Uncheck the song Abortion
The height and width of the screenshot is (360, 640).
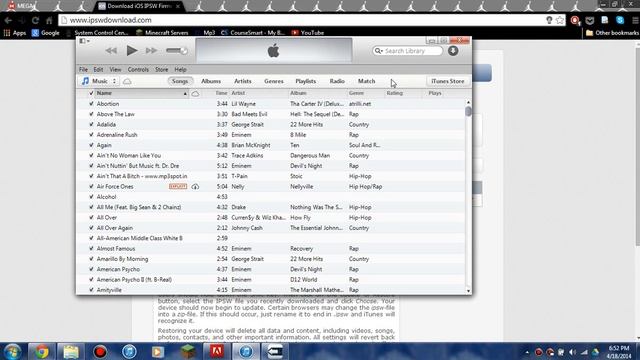(x=91, y=104)
